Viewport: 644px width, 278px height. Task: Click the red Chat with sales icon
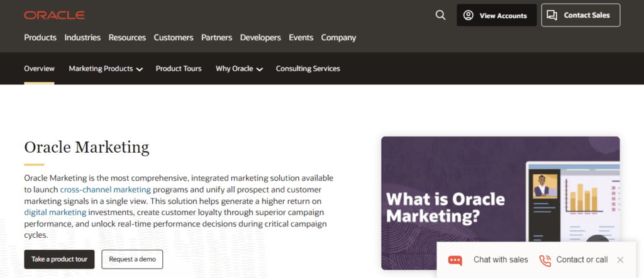455,260
